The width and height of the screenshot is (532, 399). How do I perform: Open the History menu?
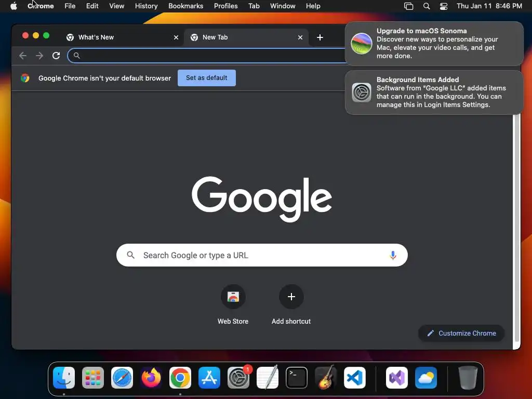(146, 6)
